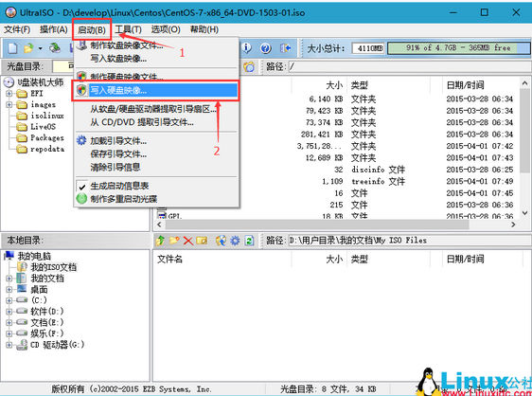Click the add files icon in local toolbar
The image size is (532, 396).
pos(221,241)
